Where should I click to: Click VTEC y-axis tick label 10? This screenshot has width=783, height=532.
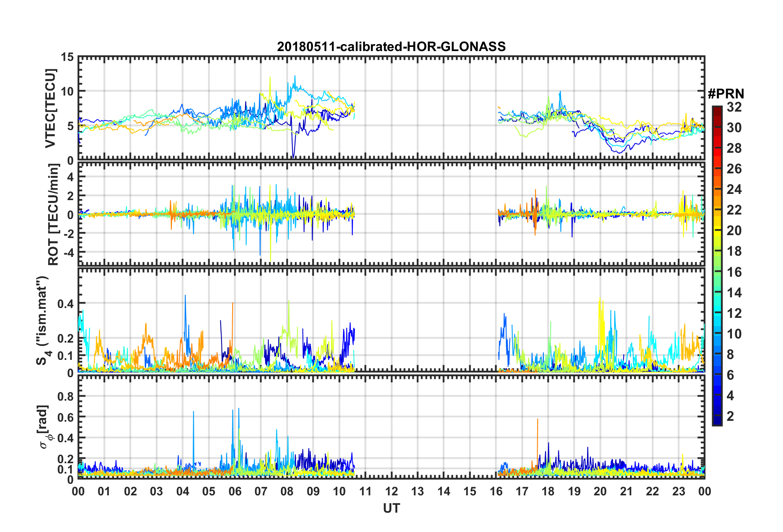(x=67, y=91)
